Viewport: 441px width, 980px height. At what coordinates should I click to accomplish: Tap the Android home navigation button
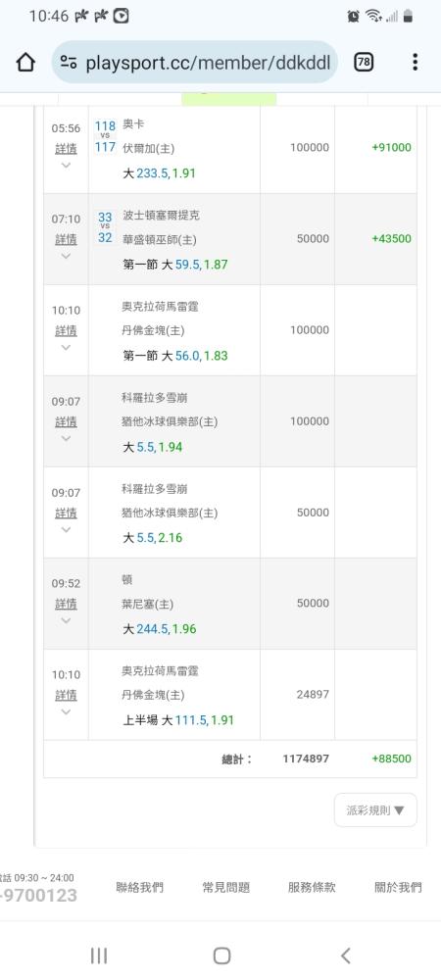click(221, 955)
